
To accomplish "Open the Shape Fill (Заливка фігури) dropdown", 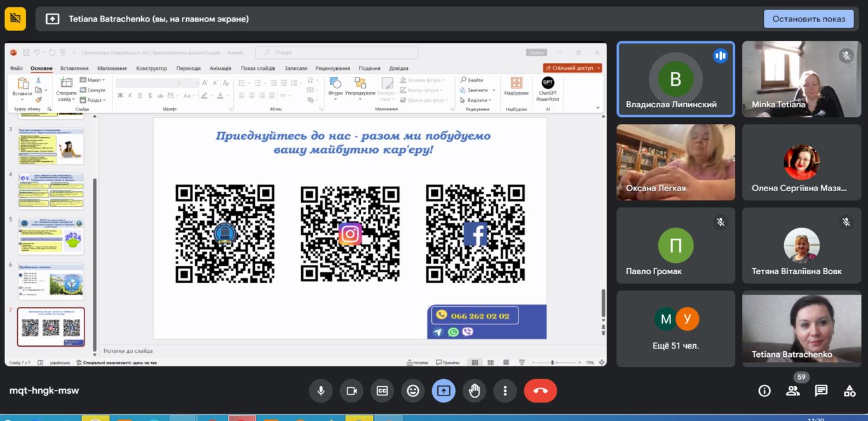I will (x=422, y=80).
